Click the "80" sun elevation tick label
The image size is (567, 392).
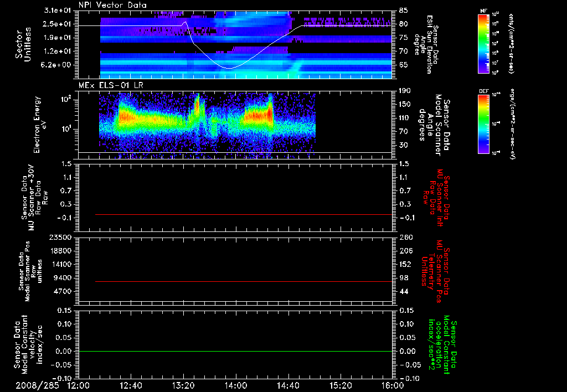(x=404, y=24)
